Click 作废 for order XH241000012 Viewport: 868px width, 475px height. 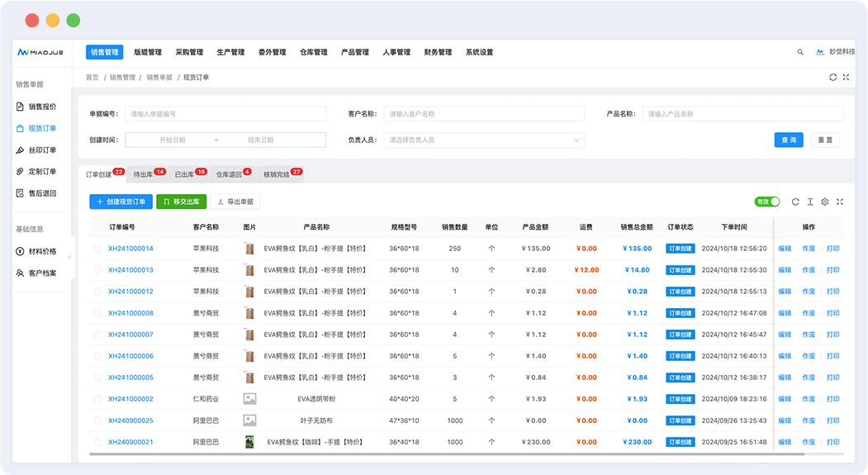coord(809,292)
